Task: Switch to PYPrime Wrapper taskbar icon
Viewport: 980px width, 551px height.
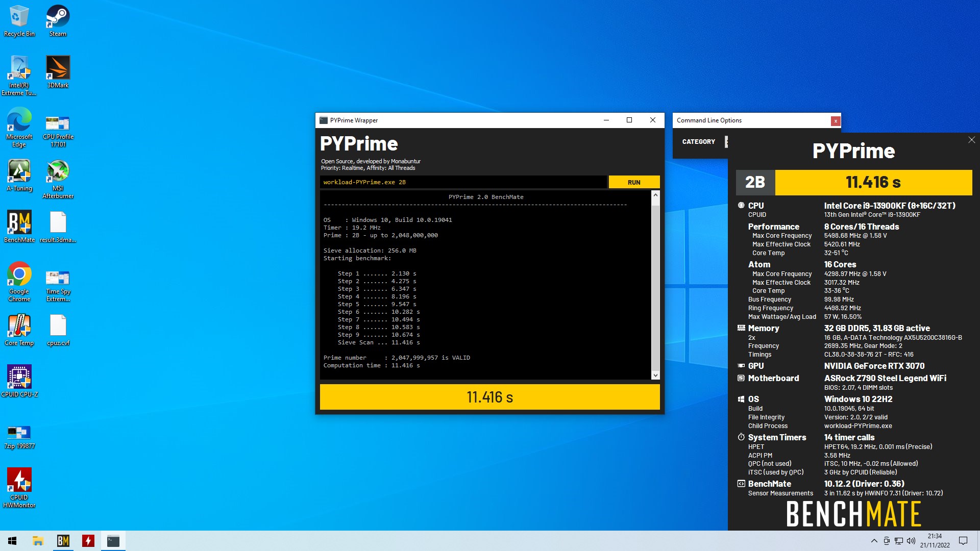Action: coord(113,541)
